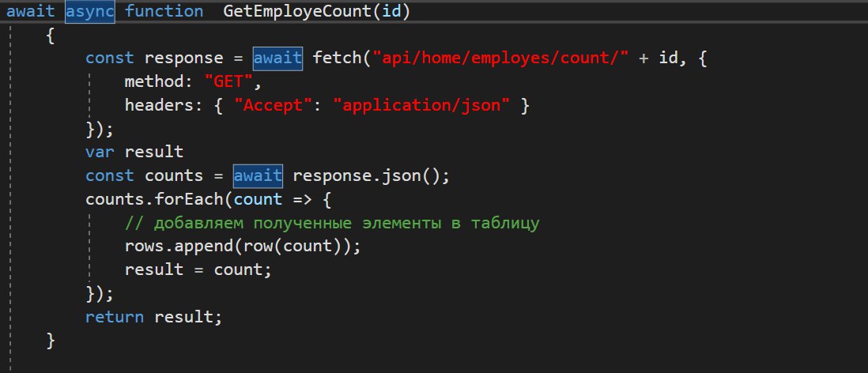
Task: Click the rows.append(row(count)); line
Action: pyautogui.click(x=243, y=247)
